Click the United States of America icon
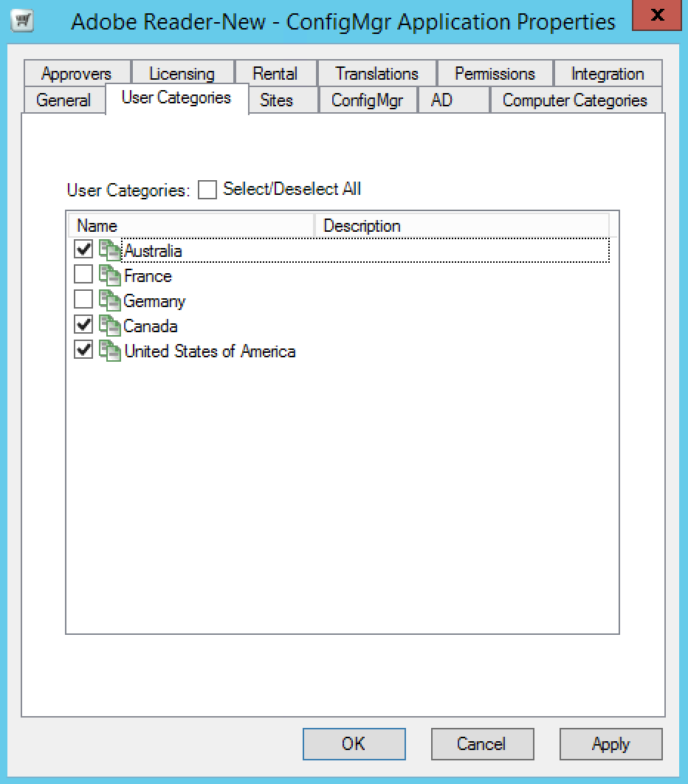This screenshot has width=688, height=784. [x=109, y=351]
